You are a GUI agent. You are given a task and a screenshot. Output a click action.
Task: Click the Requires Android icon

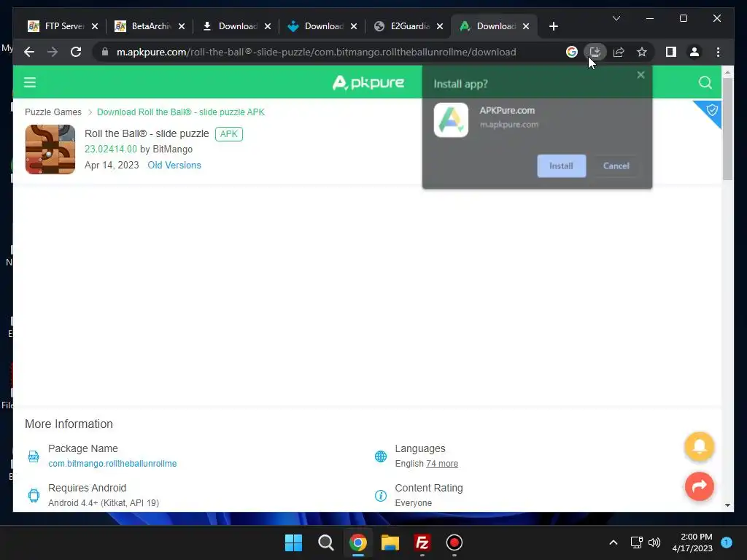tap(34, 495)
